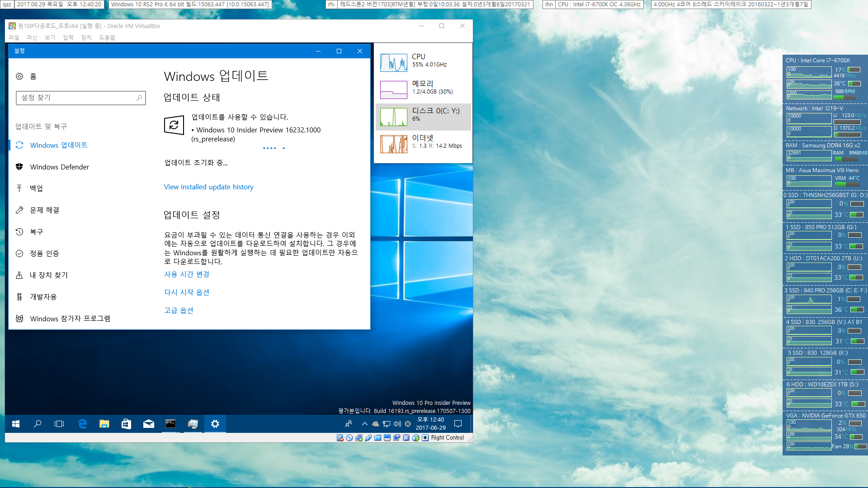868x488 pixels.
Task: Click View installed update history link
Action: coord(208,187)
